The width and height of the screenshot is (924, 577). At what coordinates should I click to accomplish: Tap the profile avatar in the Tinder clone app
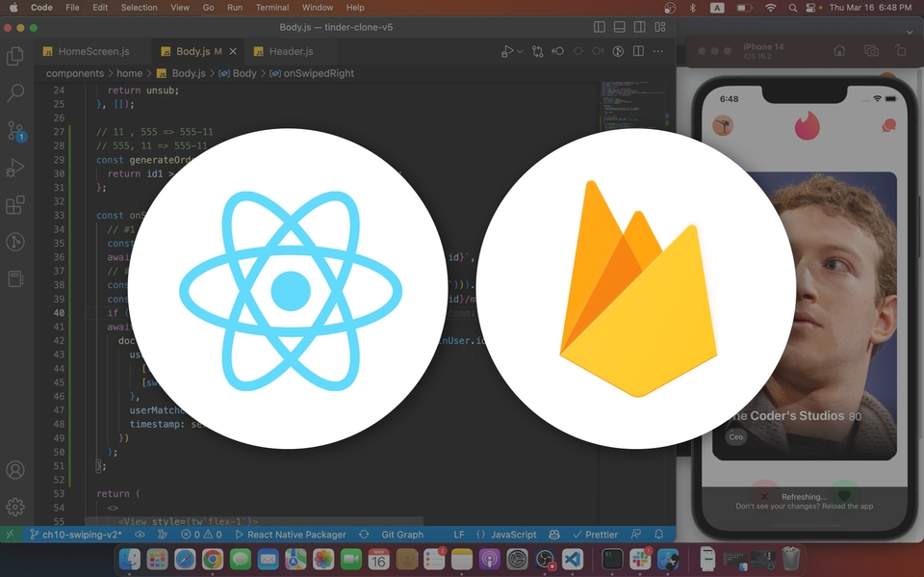coord(723,125)
